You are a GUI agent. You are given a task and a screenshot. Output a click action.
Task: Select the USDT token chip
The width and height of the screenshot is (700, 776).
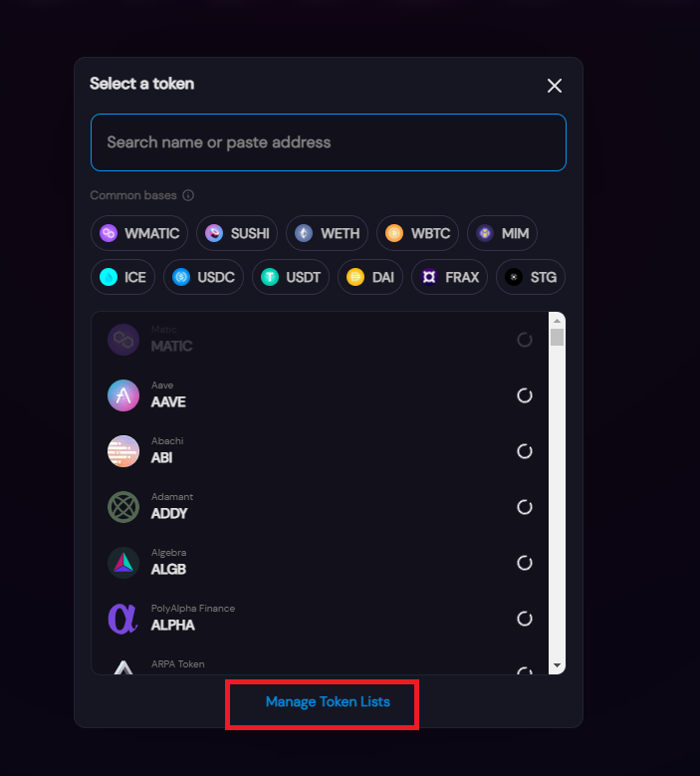coord(291,277)
